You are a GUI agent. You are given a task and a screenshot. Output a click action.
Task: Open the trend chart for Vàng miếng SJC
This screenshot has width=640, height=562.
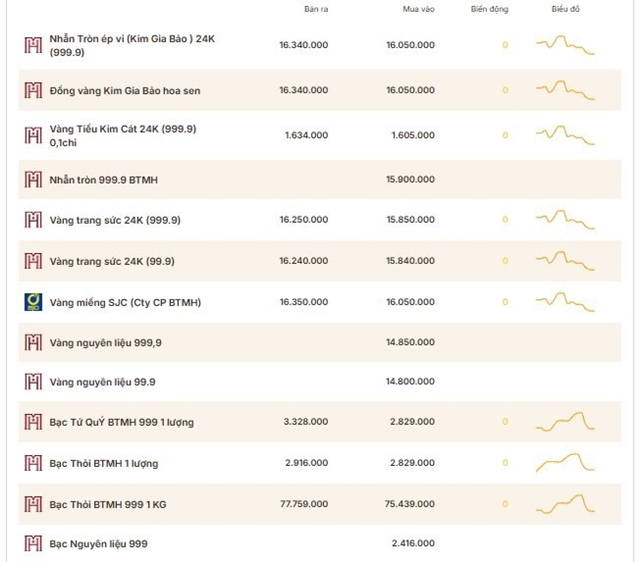[565, 302]
